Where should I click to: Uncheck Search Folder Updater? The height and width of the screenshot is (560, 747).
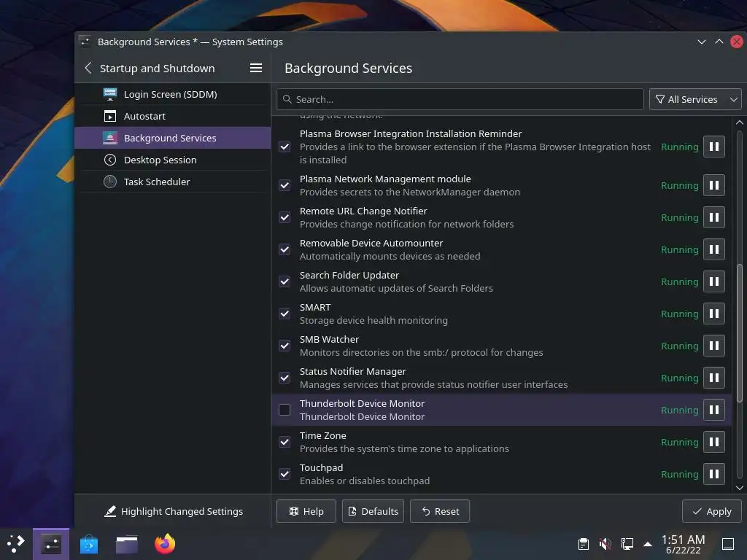pyautogui.click(x=285, y=281)
